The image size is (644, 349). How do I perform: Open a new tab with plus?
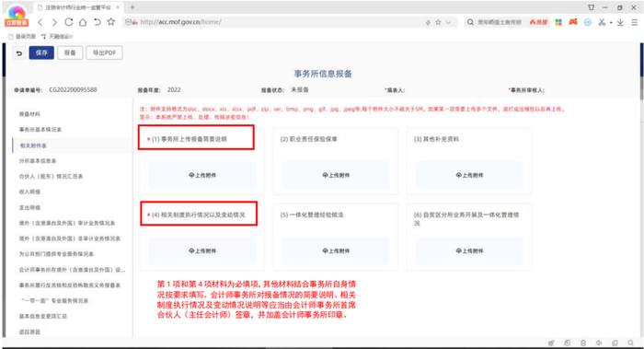pos(132,7)
